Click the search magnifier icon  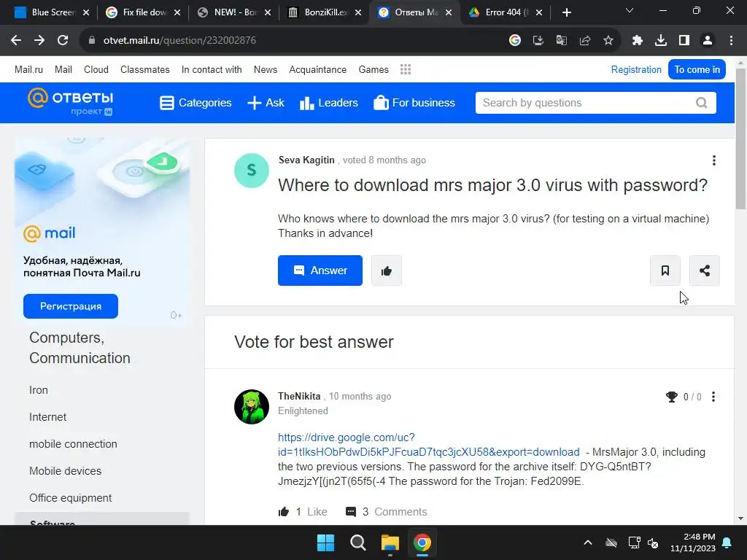coord(701,103)
